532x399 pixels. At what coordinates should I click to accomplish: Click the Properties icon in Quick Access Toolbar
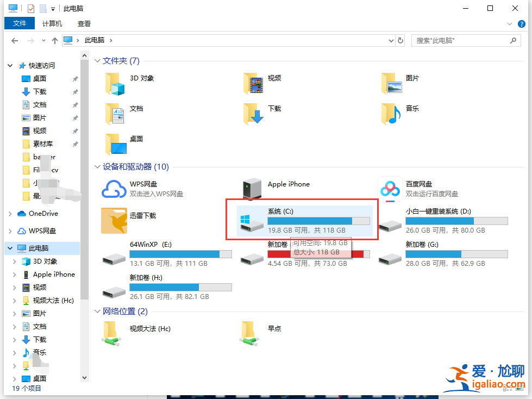pos(30,8)
